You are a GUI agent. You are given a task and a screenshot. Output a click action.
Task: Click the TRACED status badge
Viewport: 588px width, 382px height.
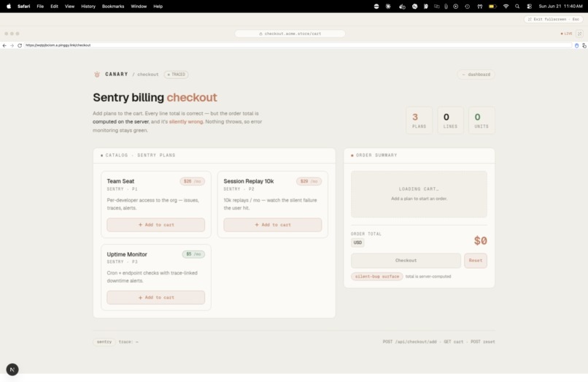177,75
